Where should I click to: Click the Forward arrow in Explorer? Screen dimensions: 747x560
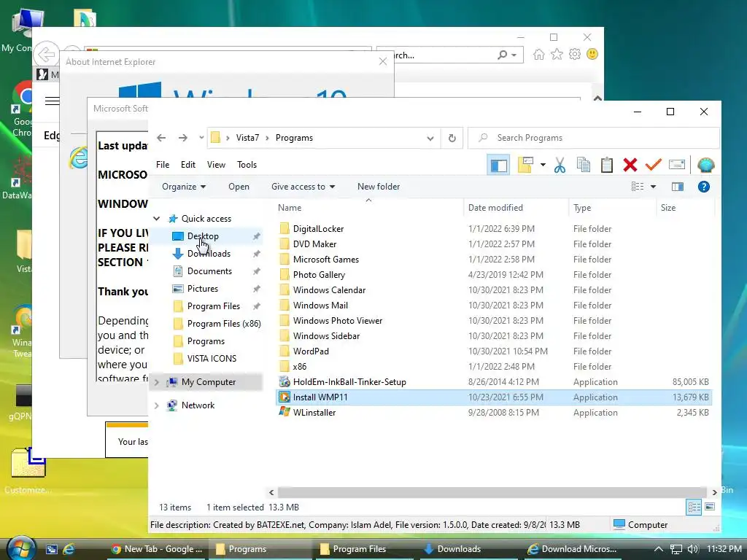tap(183, 138)
